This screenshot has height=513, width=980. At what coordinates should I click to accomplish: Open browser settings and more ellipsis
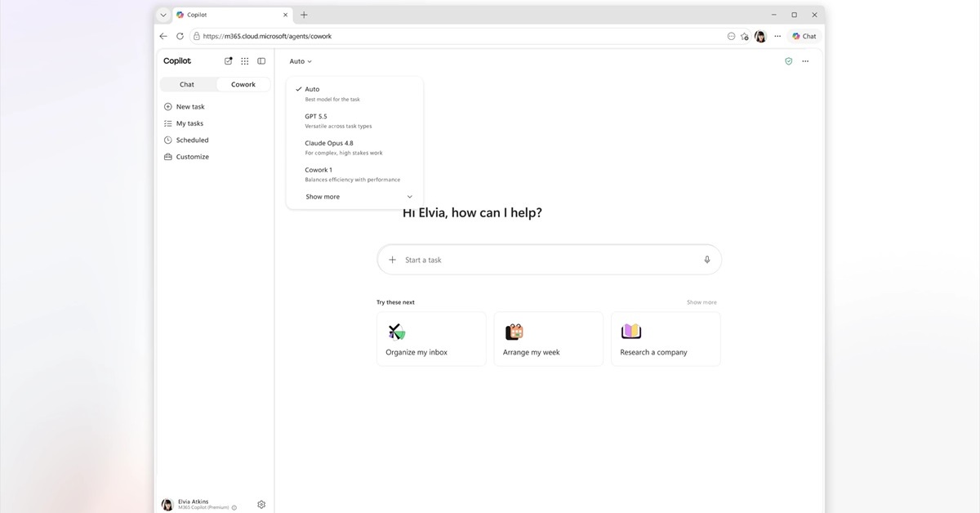777,36
